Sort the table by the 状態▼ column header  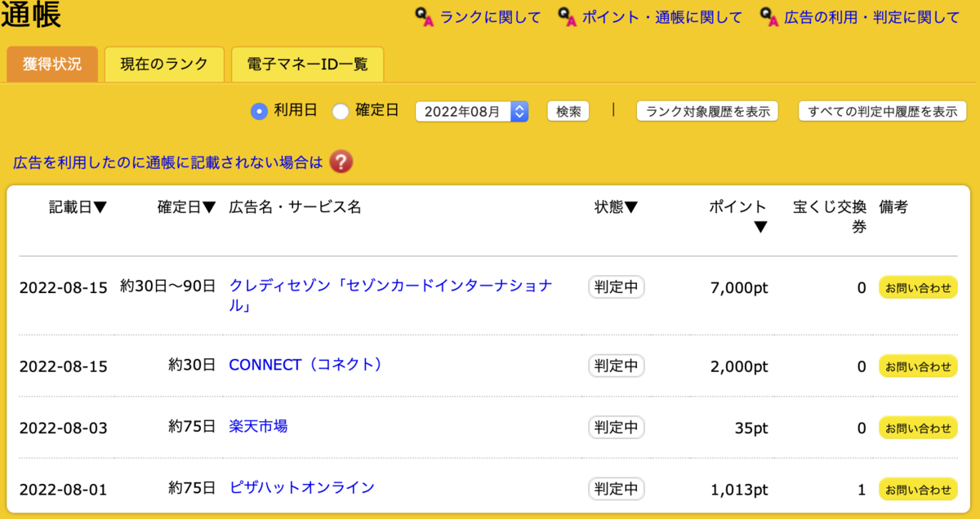[616, 207]
